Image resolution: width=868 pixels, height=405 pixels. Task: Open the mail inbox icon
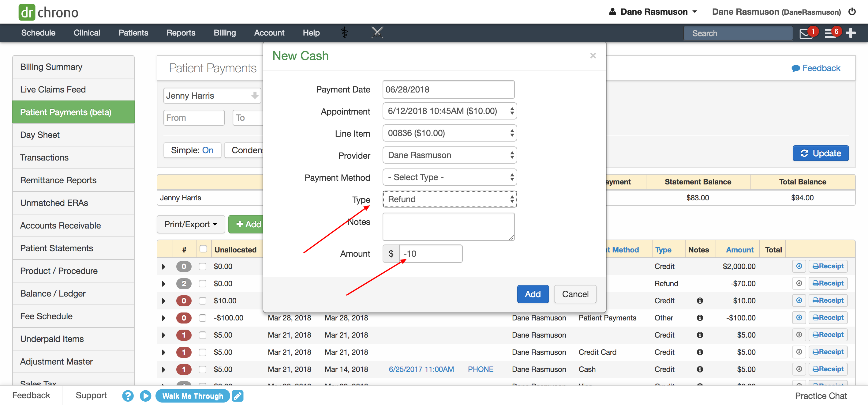coord(806,34)
